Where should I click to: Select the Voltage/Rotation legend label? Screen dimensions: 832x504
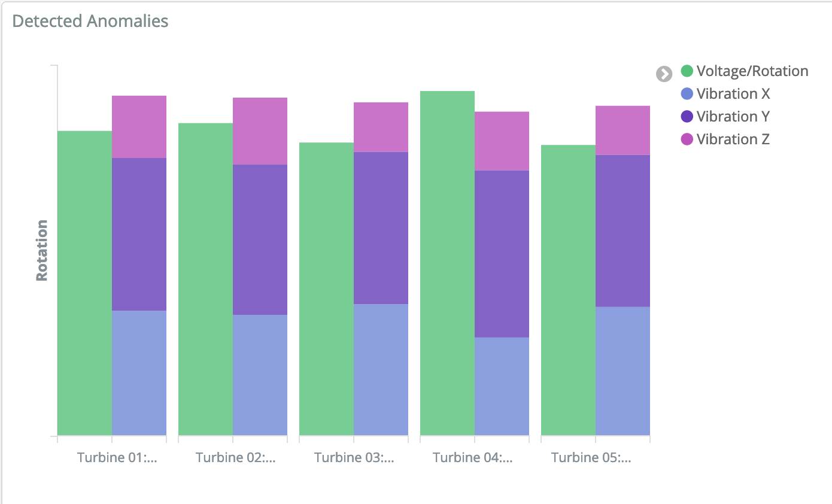tap(752, 71)
